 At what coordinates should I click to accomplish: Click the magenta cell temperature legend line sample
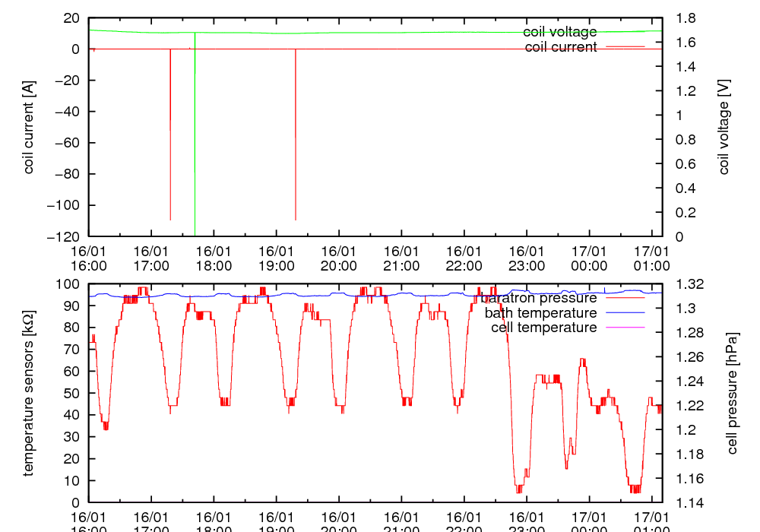624,328
